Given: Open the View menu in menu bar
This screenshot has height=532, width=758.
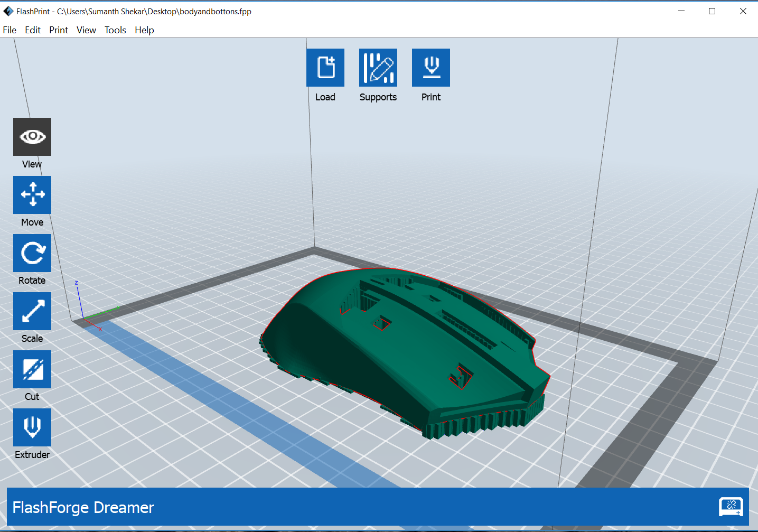Looking at the screenshot, I should (x=86, y=30).
